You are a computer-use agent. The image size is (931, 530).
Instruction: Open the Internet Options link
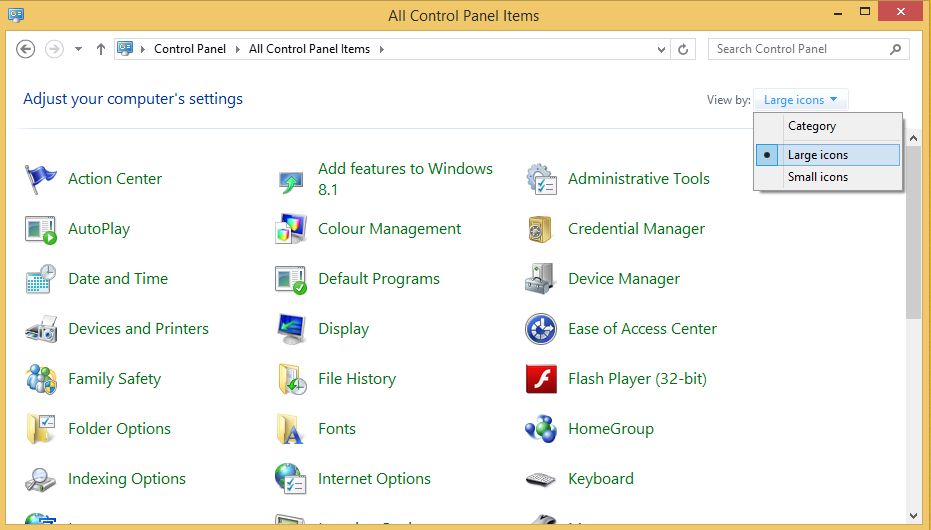[374, 479]
